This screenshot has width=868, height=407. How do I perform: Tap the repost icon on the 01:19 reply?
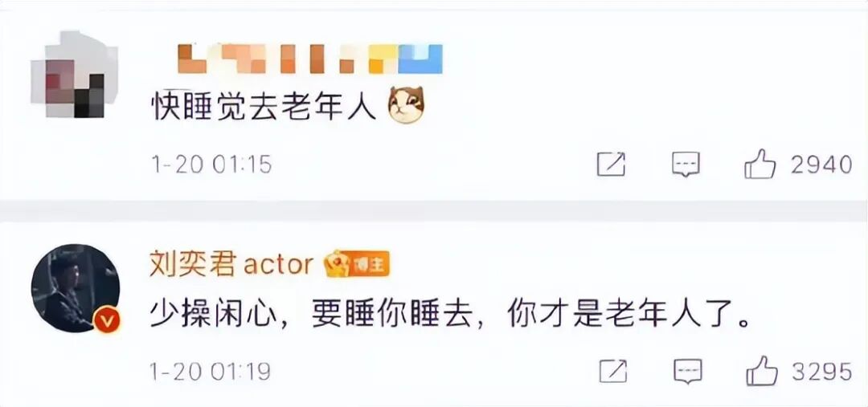613,371
